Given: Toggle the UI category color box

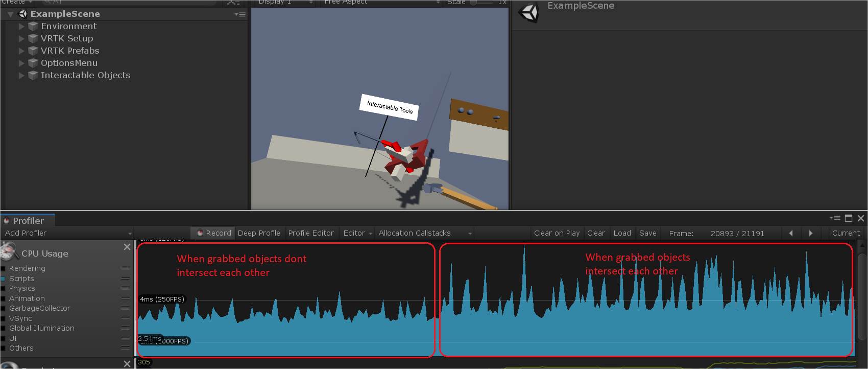Looking at the screenshot, I should pos(3,338).
